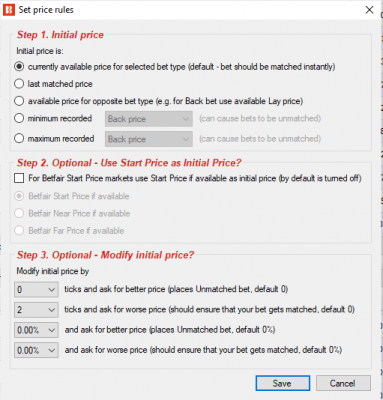The width and height of the screenshot is (383, 400).
Task: Open better price percentage dropdown
Action: coord(36,330)
